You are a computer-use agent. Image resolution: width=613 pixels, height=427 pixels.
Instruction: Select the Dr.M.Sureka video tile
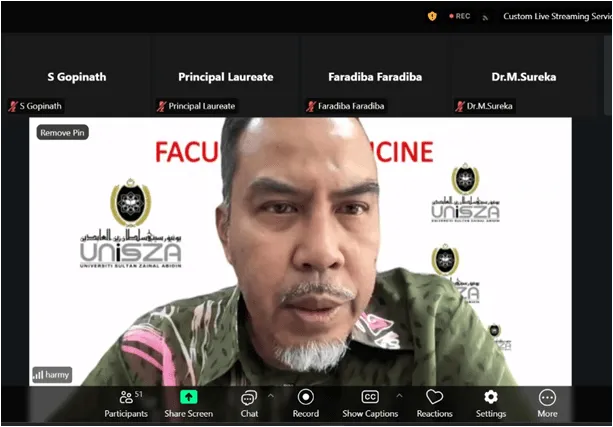pos(524,75)
